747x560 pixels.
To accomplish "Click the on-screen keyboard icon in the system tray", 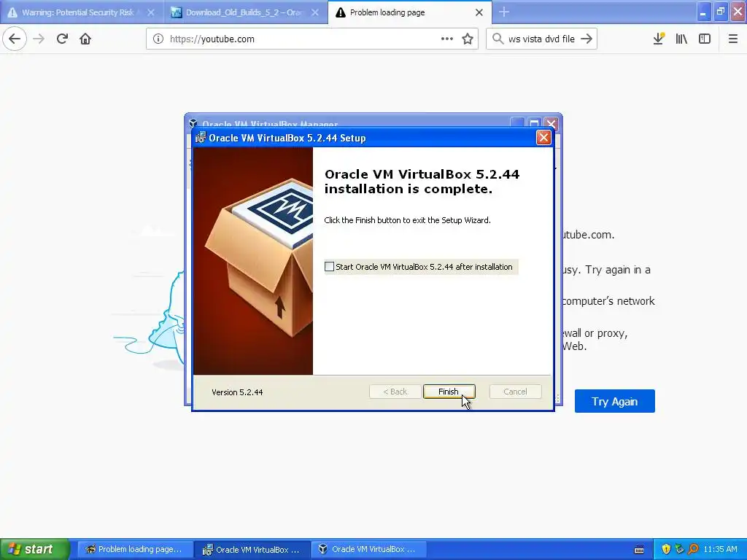I will click(639, 550).
